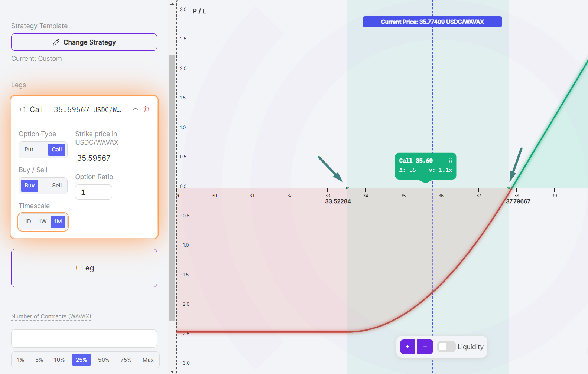Click the Number of Contracts input field

[x=84, y=338]
